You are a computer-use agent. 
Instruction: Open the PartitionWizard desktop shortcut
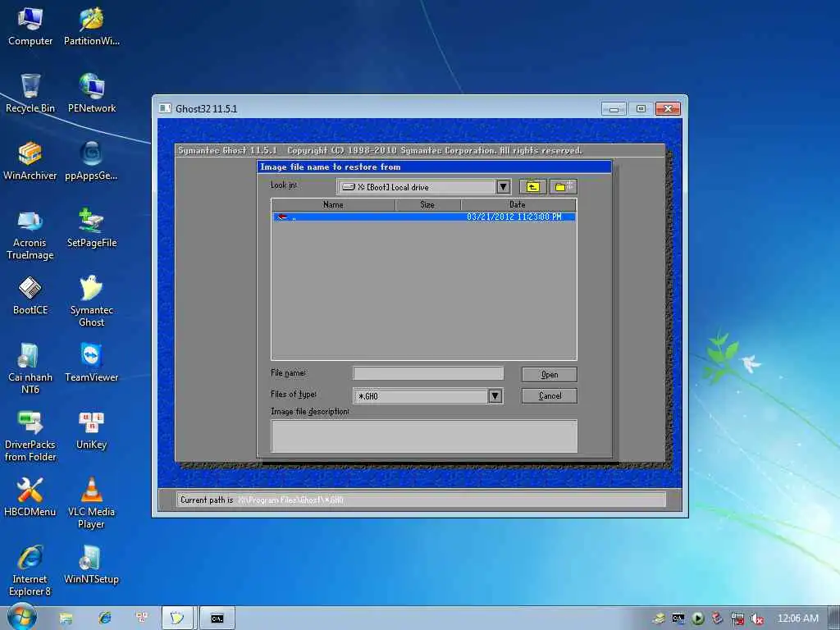[92, 27]
